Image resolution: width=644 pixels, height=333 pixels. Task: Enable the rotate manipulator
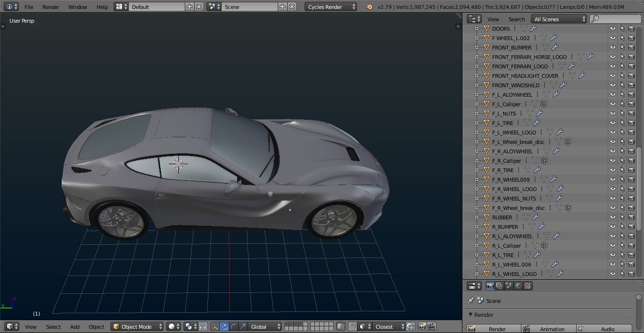pos(234,326)
